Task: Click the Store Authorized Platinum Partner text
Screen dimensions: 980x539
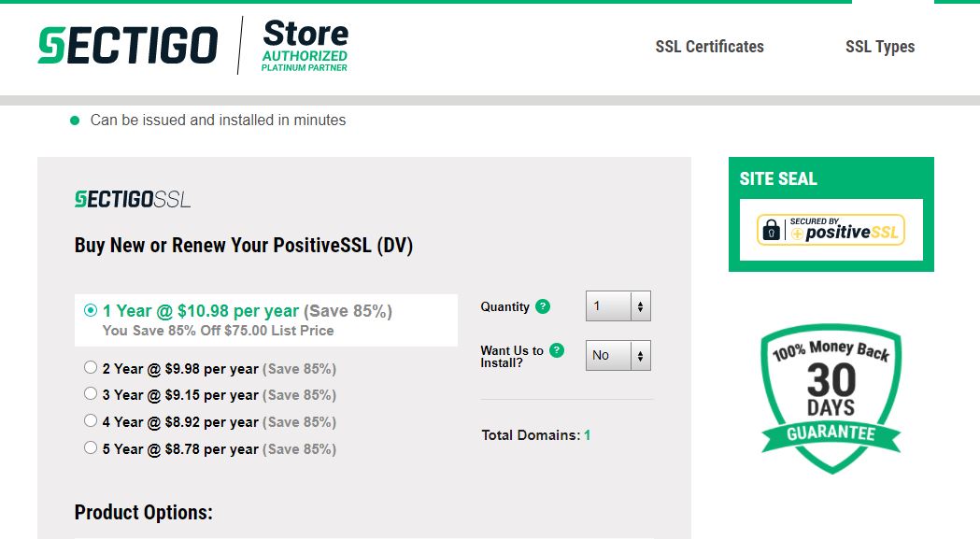Action: pos(305,46)
